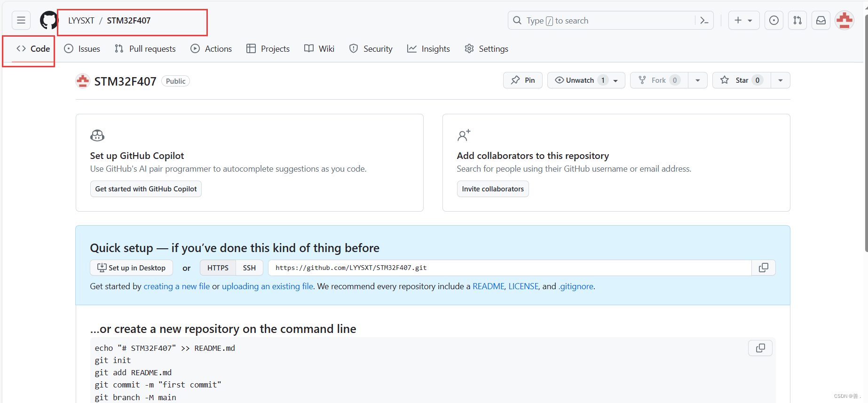Star the repository
The height and width of the screenshot is (403, 868).
[x=742, y=80]
